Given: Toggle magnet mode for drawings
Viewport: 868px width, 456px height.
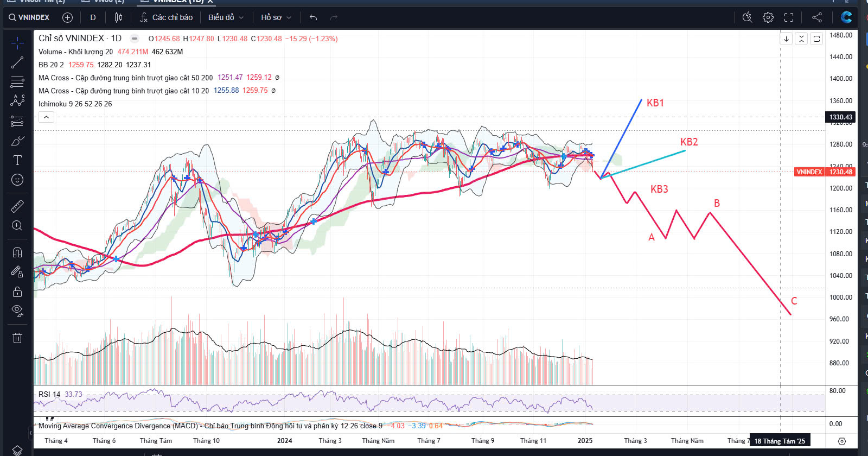Looking at the screenshot, I should tap(17, 252).
